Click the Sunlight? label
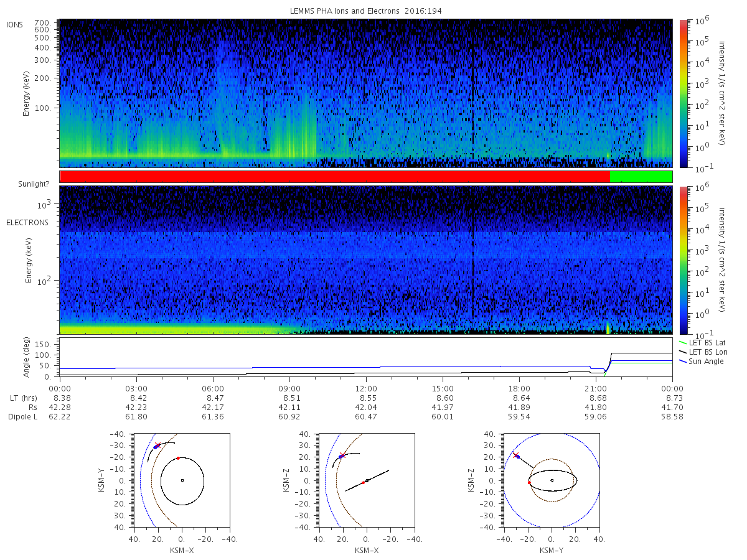The height and width of the screenshot is (560, 747). [31, 185]
